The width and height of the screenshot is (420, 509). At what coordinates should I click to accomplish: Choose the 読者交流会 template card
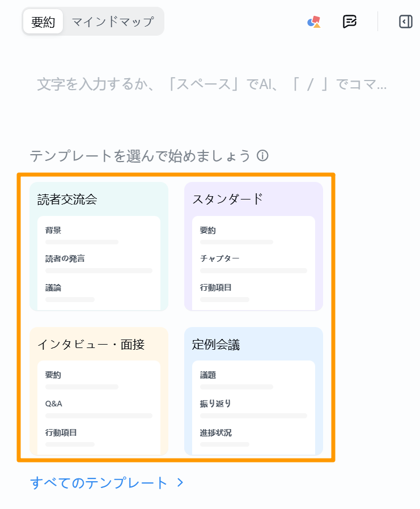tap(99, 247)
